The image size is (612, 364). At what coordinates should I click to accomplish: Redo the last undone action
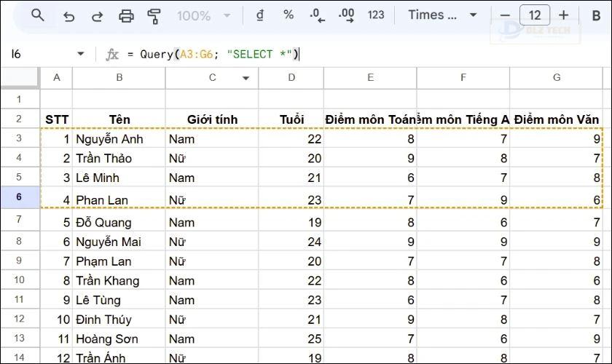coord(97,17)
